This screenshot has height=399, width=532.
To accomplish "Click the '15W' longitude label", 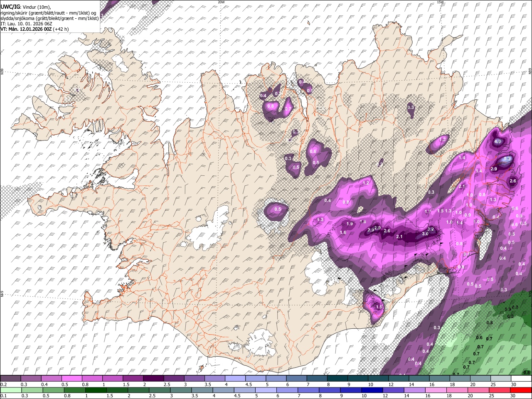I will click(x=440, y=2).
